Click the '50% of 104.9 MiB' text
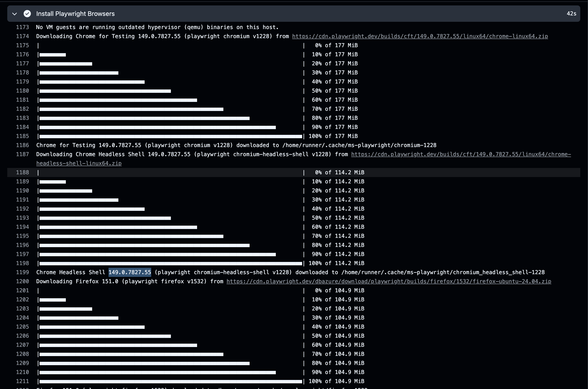The width and height of the screenshot is (588, 389). pyautogui.click(x=338, y=336)
